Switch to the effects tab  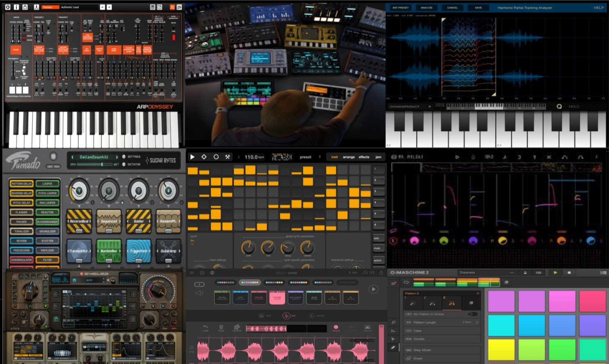tap(364, 157)
